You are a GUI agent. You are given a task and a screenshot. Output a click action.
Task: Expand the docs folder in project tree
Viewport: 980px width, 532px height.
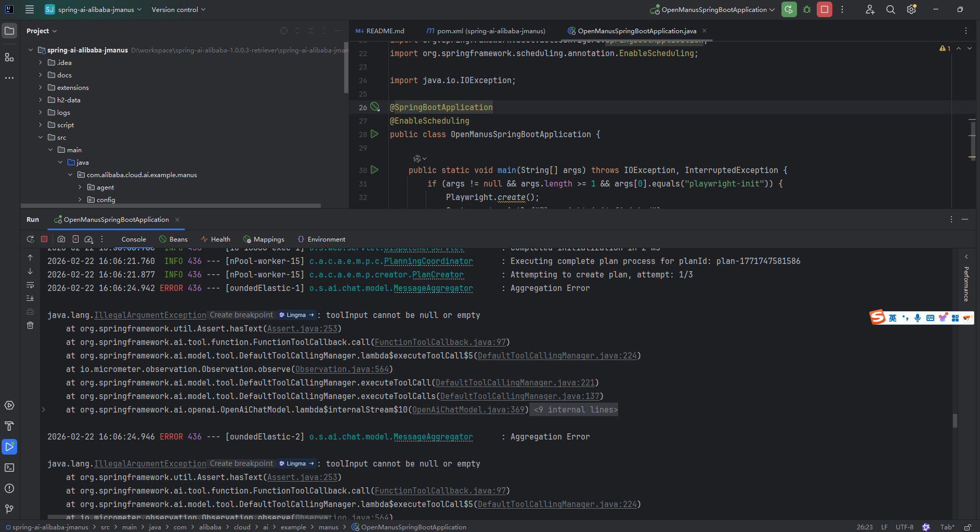[x=41, y=75]
